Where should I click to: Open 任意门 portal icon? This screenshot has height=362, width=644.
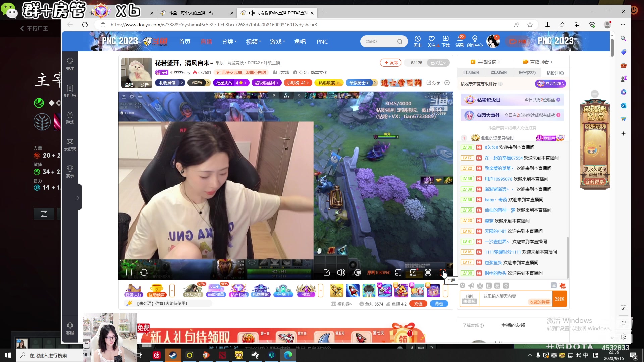click(x=283, y=290)
